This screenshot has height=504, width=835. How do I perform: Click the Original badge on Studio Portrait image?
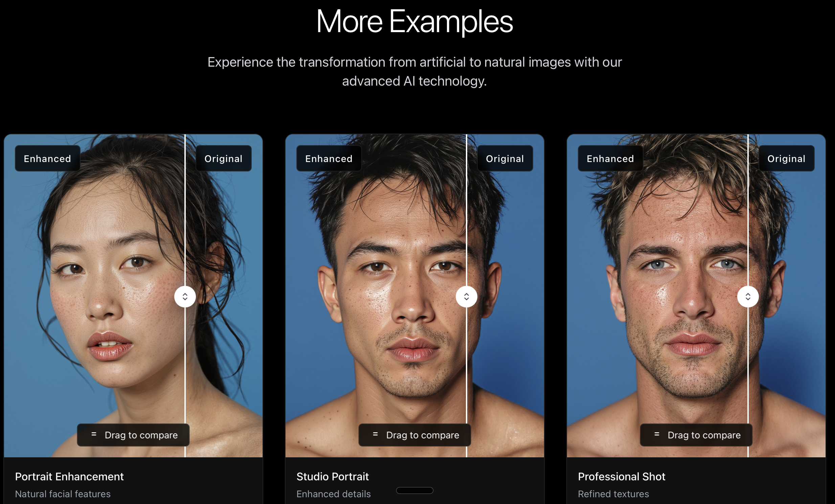pos(505,159)
